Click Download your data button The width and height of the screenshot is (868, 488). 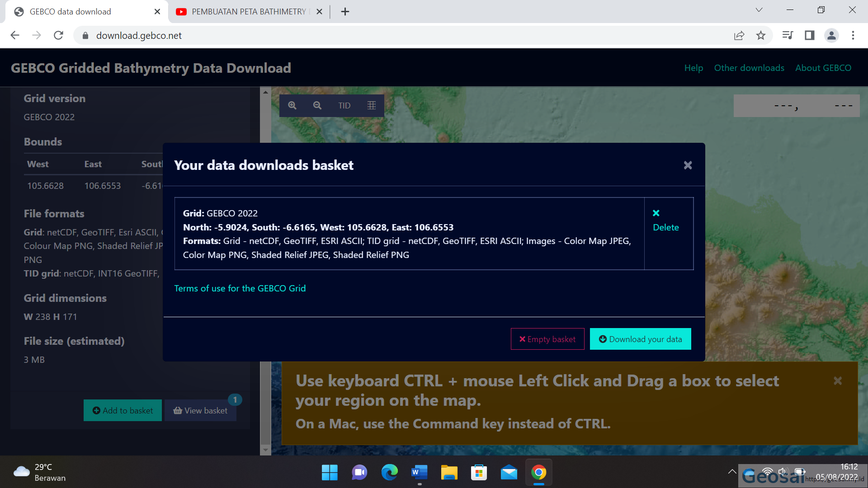640,339
